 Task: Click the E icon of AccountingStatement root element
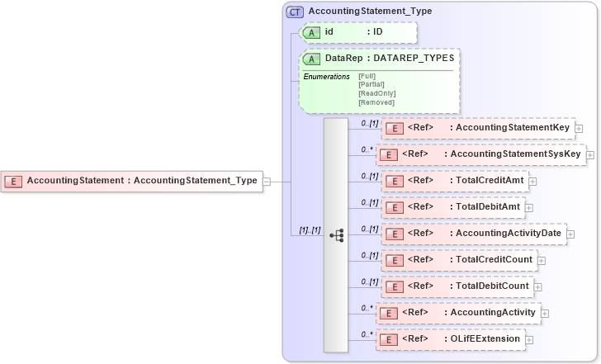pyautogui.click(x=13, y=182)
